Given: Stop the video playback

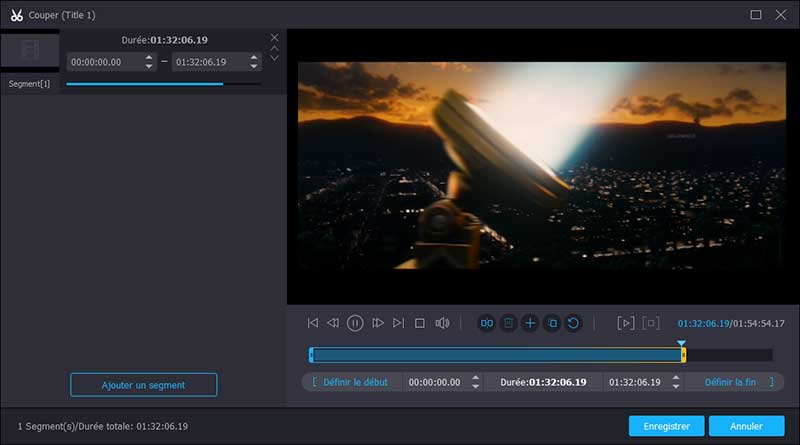Looking at the screenshot, I should click(420, 323).
